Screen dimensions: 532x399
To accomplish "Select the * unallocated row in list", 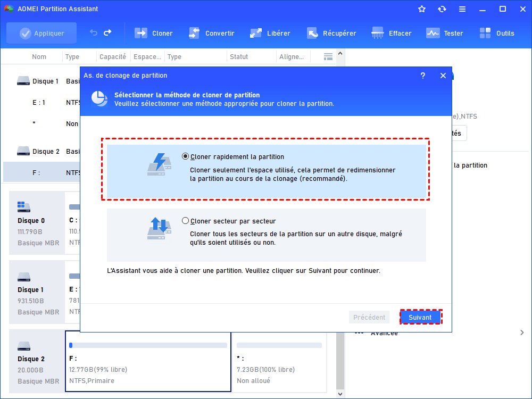I will 41,123.
